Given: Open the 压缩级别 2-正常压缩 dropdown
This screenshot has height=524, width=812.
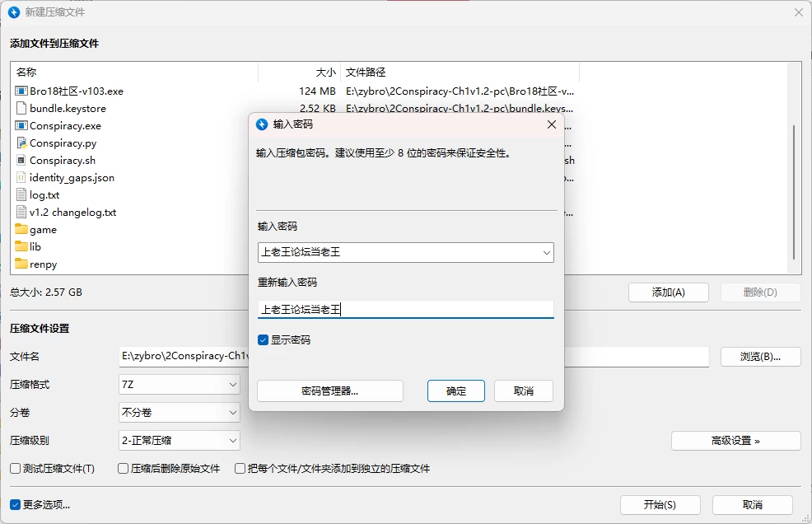Looking at the screenshot, I should [x=180, y=441].
